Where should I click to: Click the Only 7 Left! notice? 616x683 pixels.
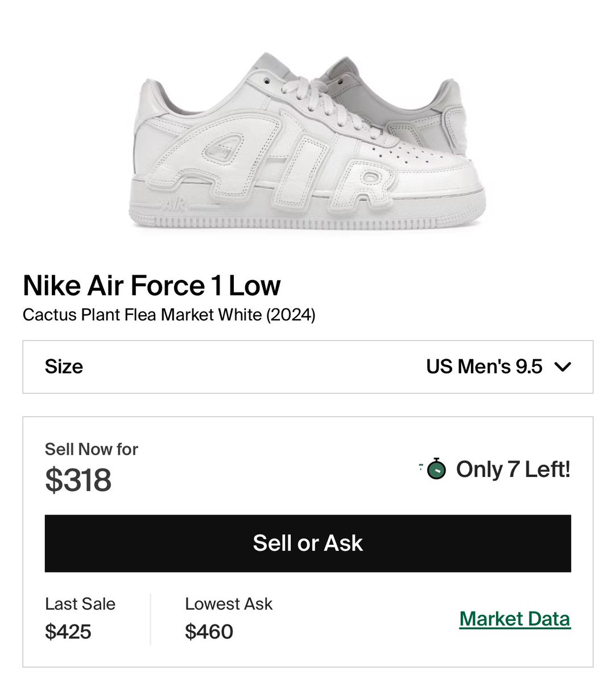[x=512, y=470]
